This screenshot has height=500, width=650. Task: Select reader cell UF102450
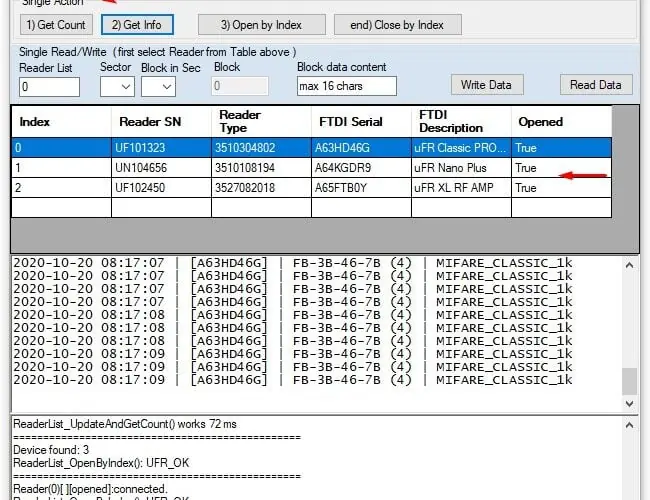pyautogui.click(x=161, y=188)
